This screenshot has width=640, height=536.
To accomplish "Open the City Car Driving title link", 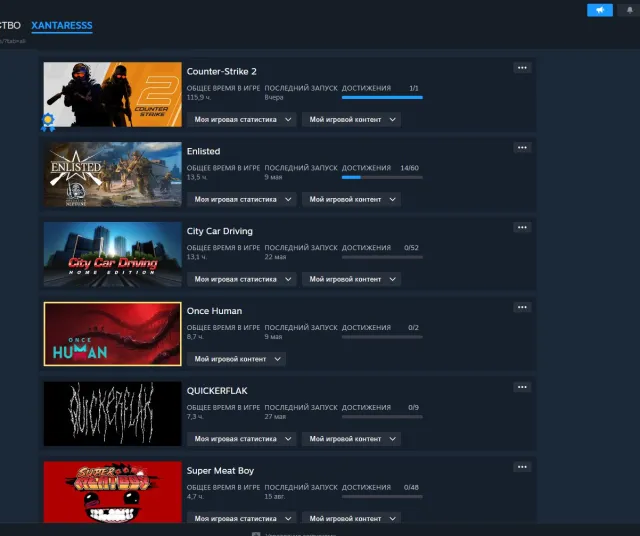I will click(x=220, y=231).
